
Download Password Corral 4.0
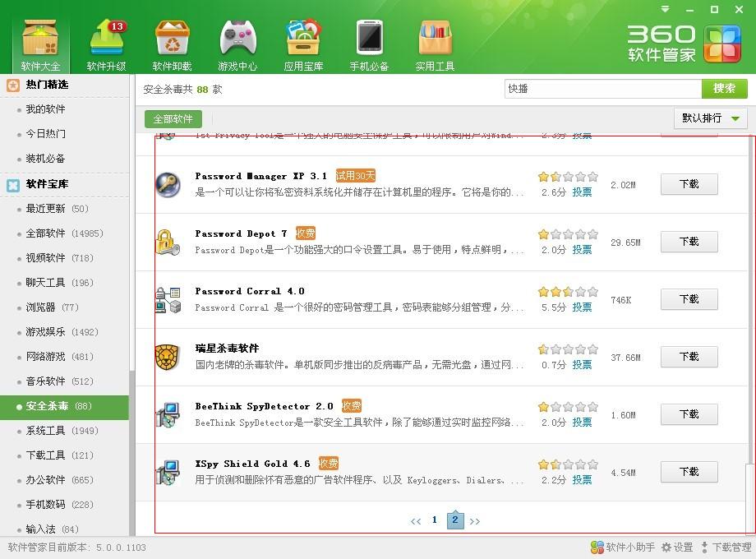tap(689, 299)
